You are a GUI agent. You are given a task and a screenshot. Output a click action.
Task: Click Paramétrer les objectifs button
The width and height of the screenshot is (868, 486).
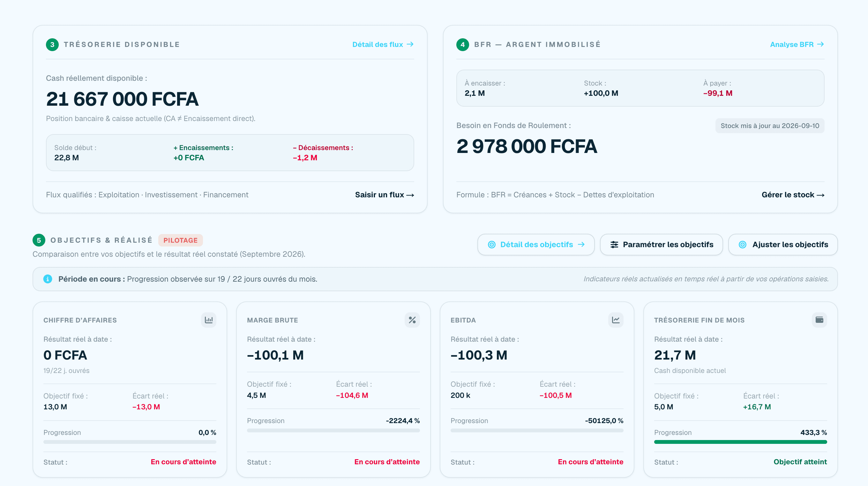pyautogui.click(x=661, y=245)
